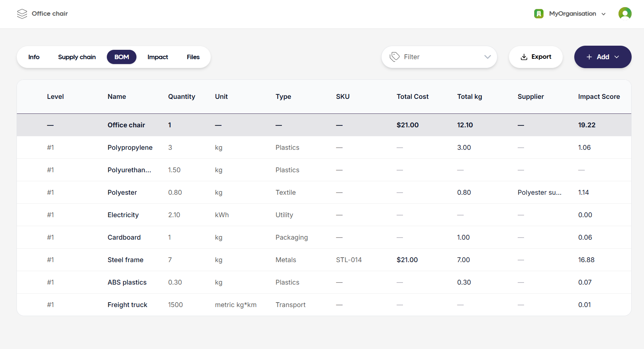This screenshot has height=349, width=644.
Task: Click the kWh unit cell
Action: pyautogui.click(x=222, y=215)
